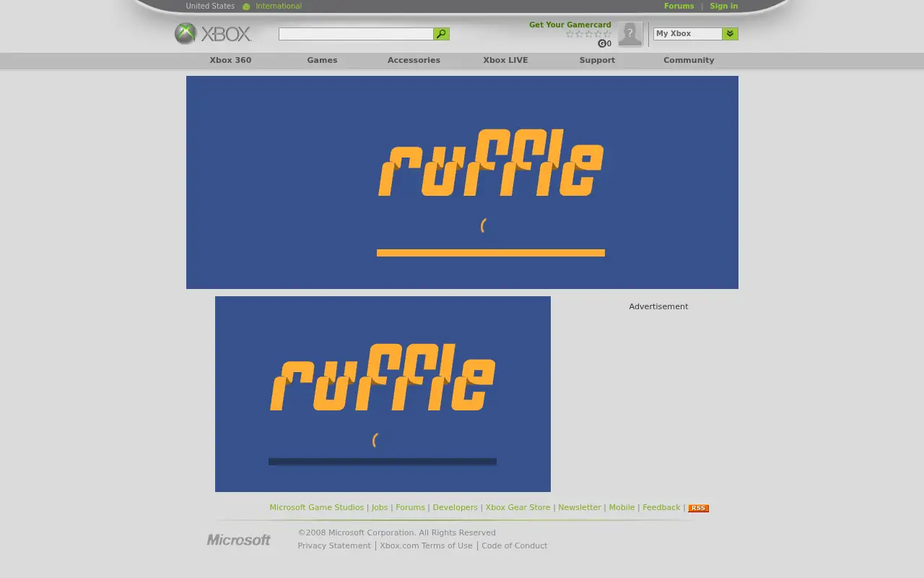
Task: Open the Xbox LIVE menu
Action: pos(505,61)
